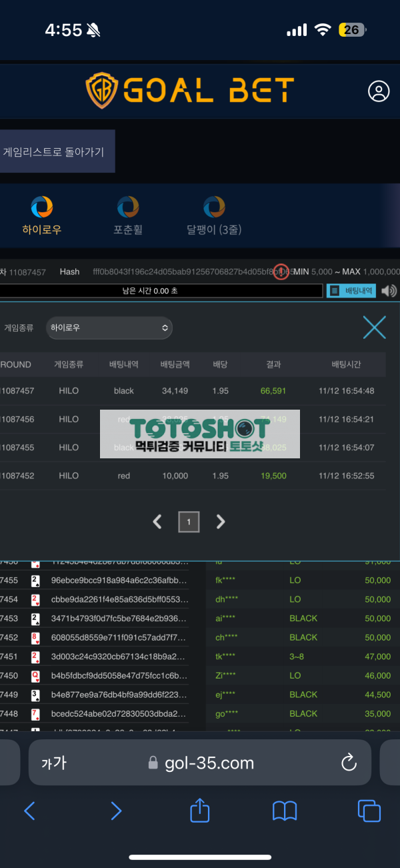The width and height of the screenshot is (400, 868).
Task: Go to previous page of betting history
Action: tap(157, 522)
